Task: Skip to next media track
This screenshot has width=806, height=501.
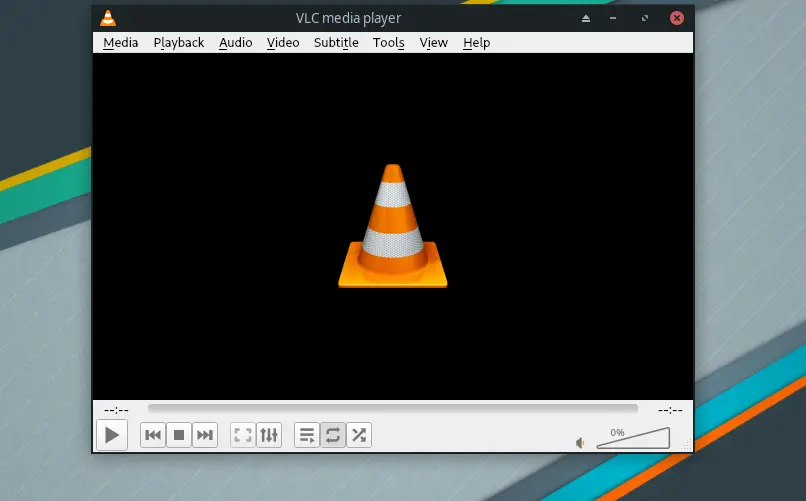Action: [205, 435]
